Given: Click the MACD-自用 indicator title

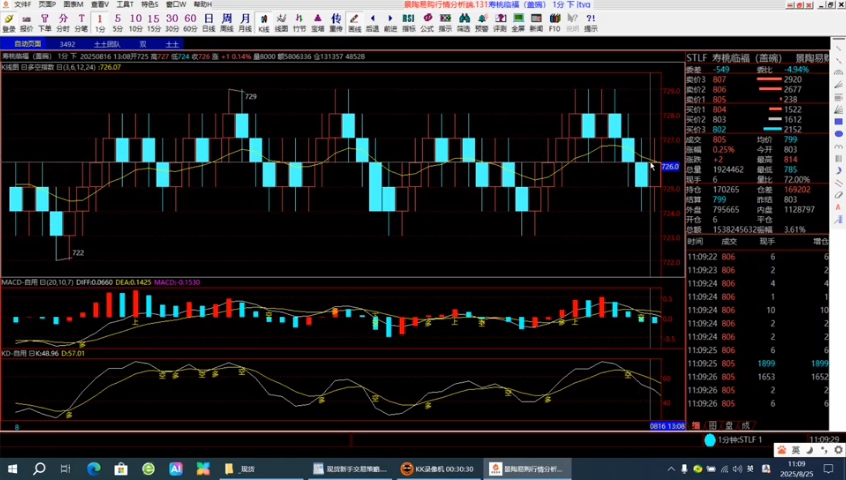Looking at the screenshot, I should coord(19,282).
